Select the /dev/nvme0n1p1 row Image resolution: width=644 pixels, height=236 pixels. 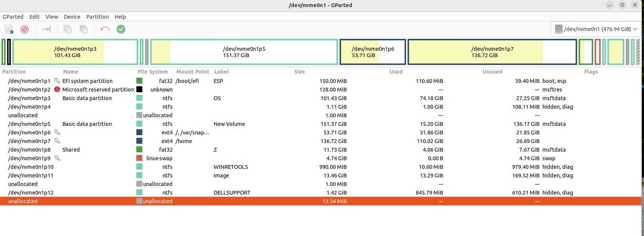(x=321, y=81)
